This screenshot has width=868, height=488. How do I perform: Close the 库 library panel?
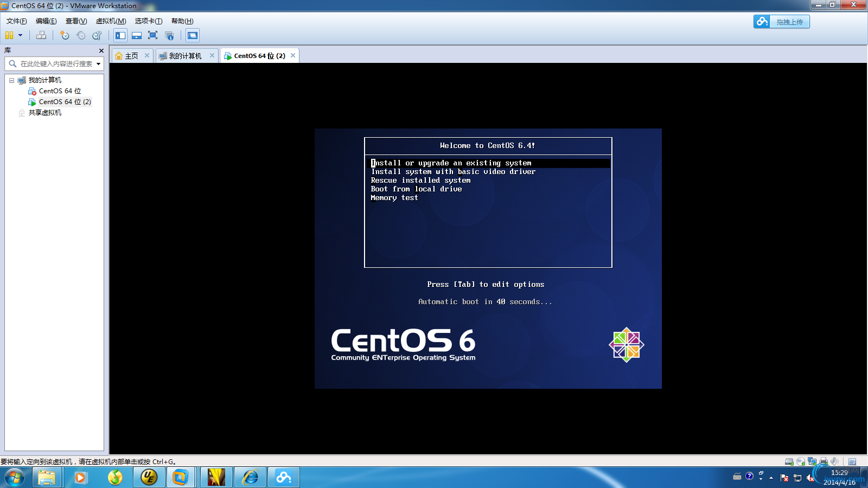click(x=101, y=50)
